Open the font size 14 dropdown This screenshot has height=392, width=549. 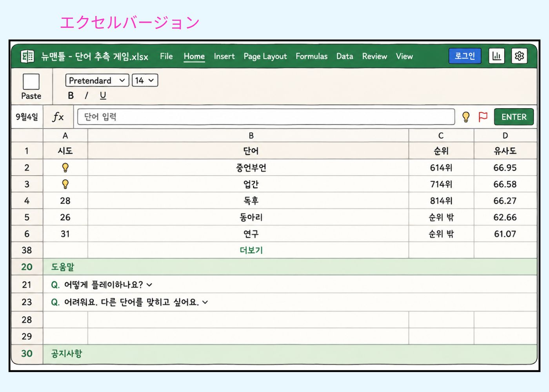(x=145, y=80)
